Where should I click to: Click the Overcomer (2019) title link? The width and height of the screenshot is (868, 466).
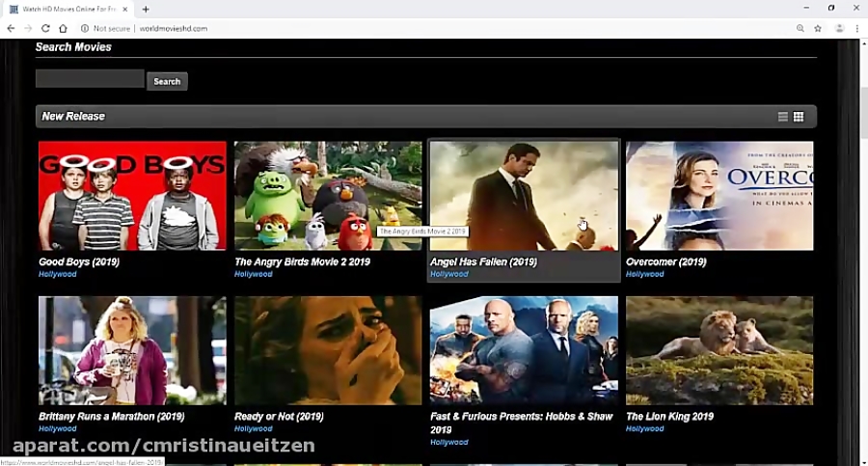666,261
